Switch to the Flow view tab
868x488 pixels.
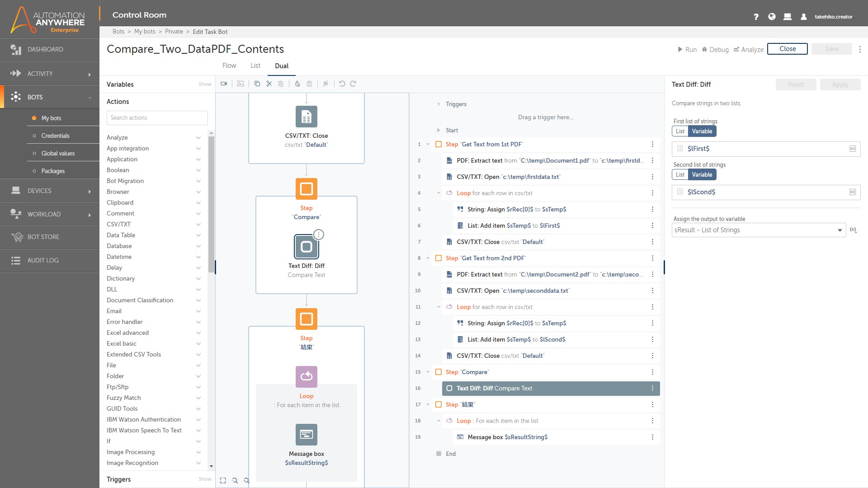[x=229, y=66]
